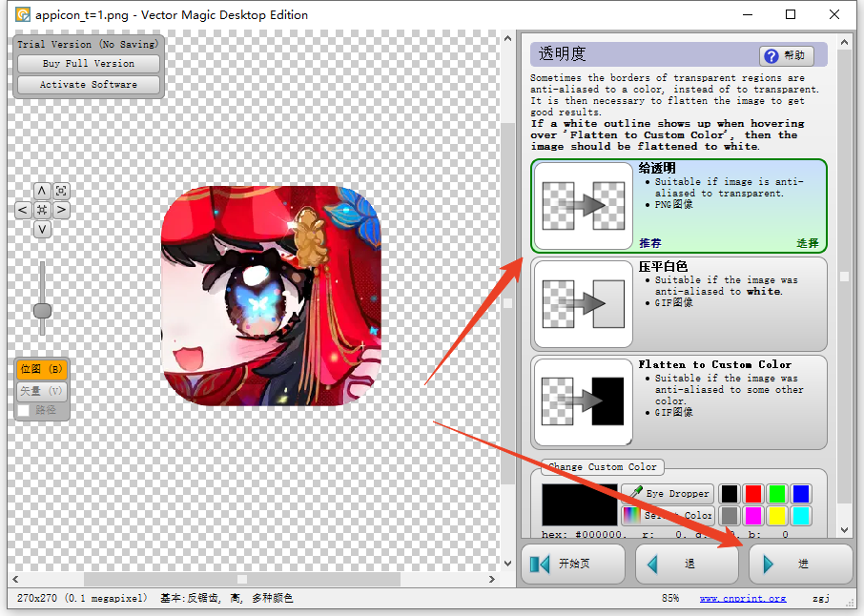Choose the 压平白色 flatten to white option
The width and height of the screenshot is (864, 616).
pyautogui.click(x=678, y=304)
